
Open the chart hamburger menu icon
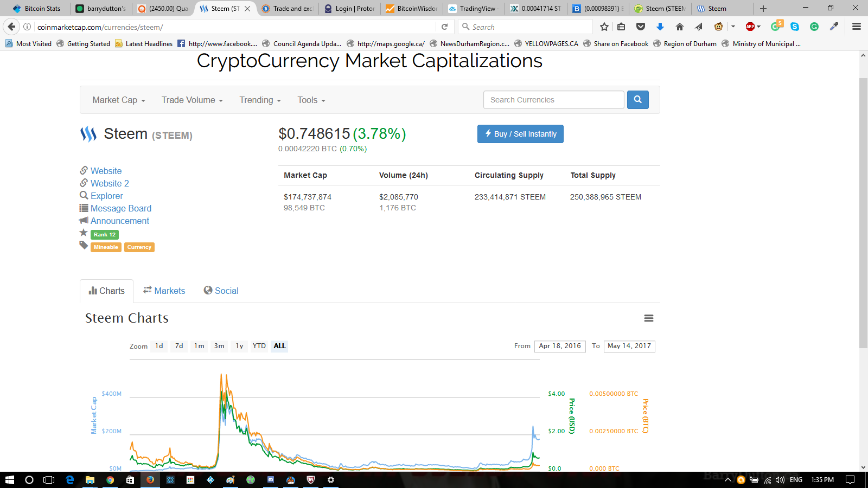[x=649, y=318]
